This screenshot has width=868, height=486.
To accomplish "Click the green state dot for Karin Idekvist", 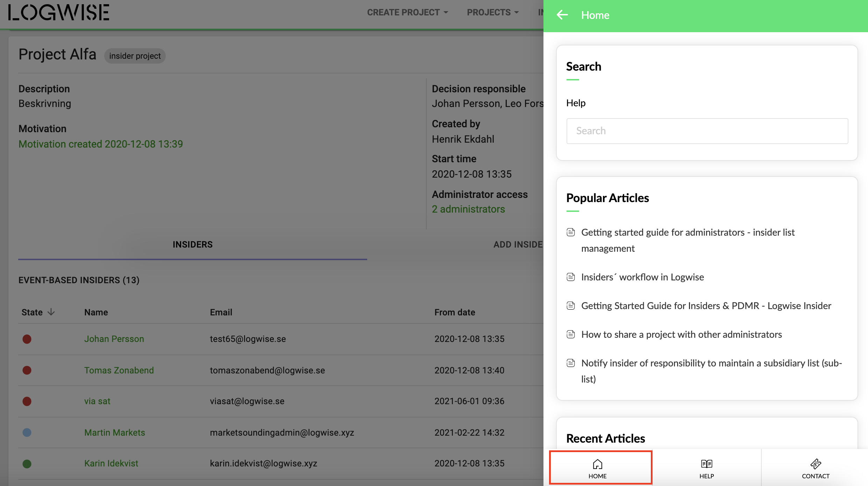I will (27, 464).
